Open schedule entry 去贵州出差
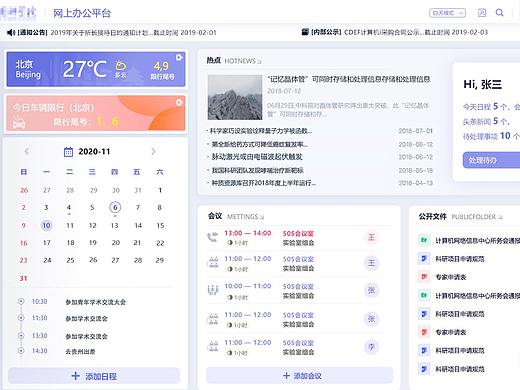 [x=80, y=351]
